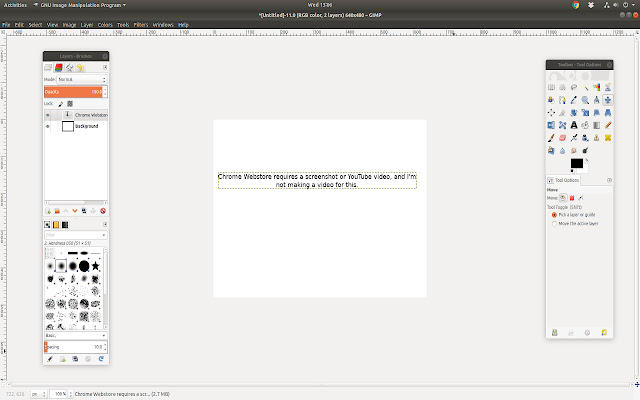
Task: Lower the layer with orange down arrow
Action: [x=75, y=211]
